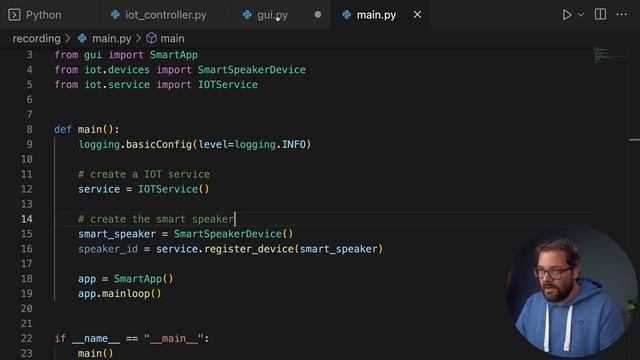
Task: Run the Python file with play button
Action: 567,15
